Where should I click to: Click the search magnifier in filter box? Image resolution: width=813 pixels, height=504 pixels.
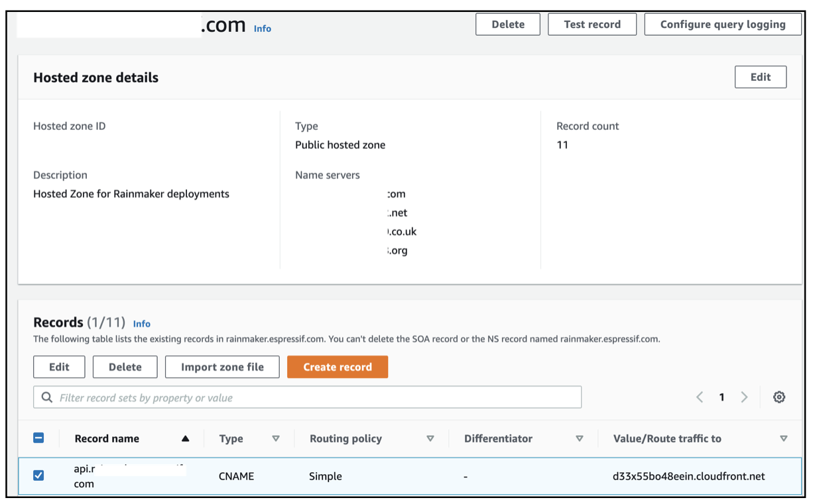(x=47, y=397)
